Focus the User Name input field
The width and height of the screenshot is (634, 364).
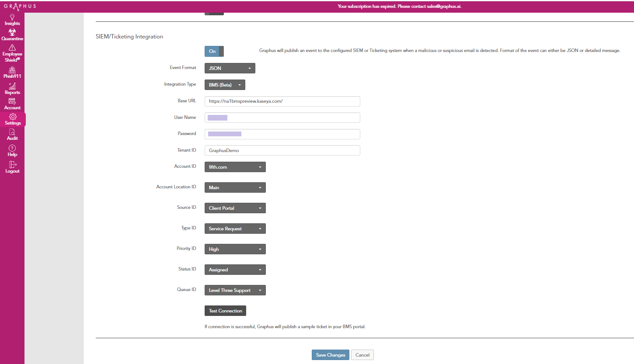(x=282, y=118)
